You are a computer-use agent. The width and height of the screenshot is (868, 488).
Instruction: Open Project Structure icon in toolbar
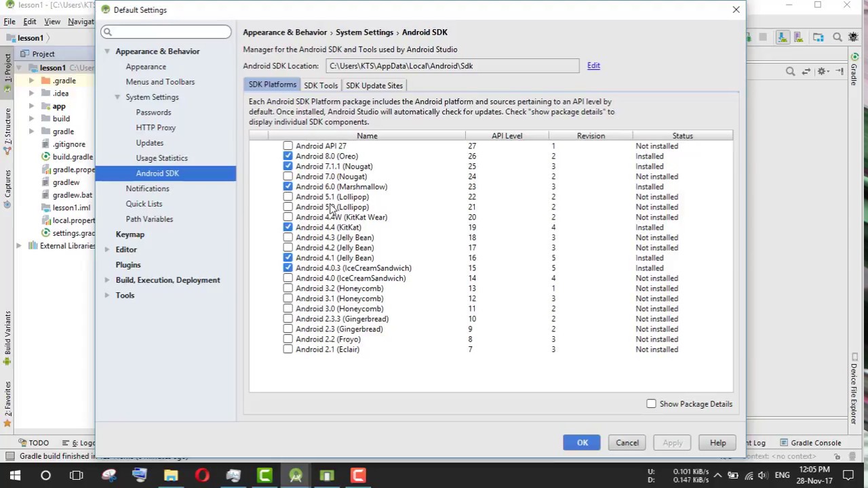pyautogui.click(x=818, y=37)
